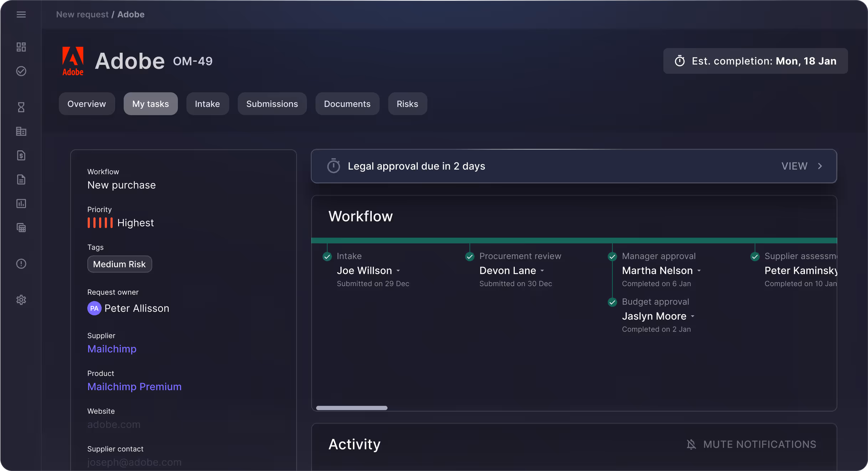The width and height of the screenshot is (868, 471).
Task: Open the hourglass icon in sidebar
Action: click(x=21, y=107)
